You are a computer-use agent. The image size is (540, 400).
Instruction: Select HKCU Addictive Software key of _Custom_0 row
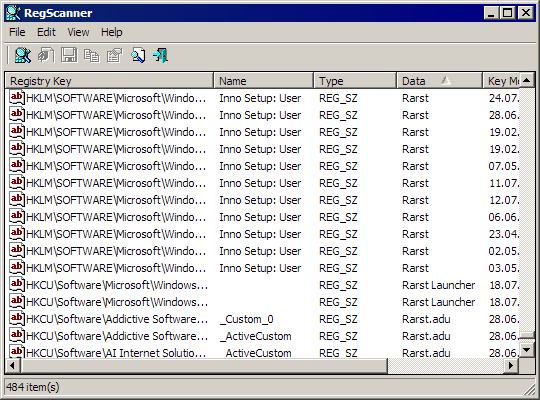click(x=117, y=319)
